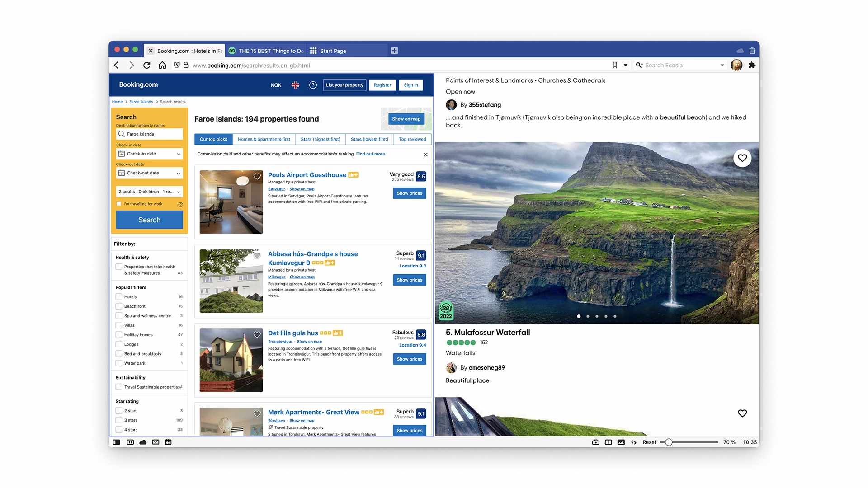The image size is (868, 488).
Task: Check the Hotels filter checkbox
Action: pyautogui.click(x=119, y=297)
